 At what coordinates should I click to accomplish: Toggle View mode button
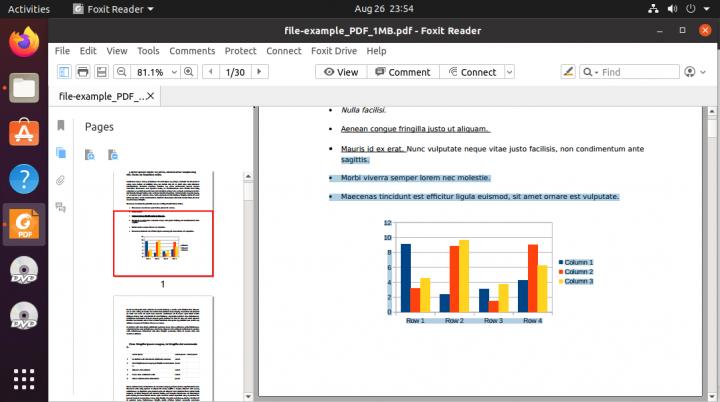[x=340, y=72]
